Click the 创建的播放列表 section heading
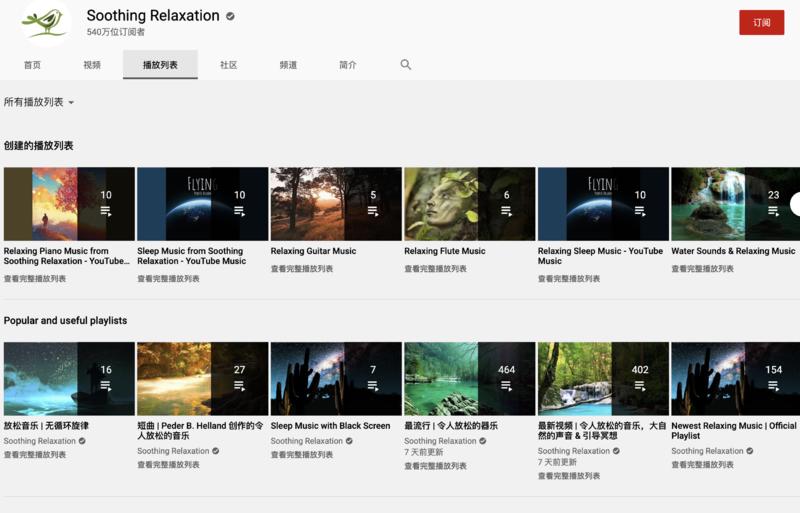Screen dimensions: 800x513 click(x=38, y=145)
